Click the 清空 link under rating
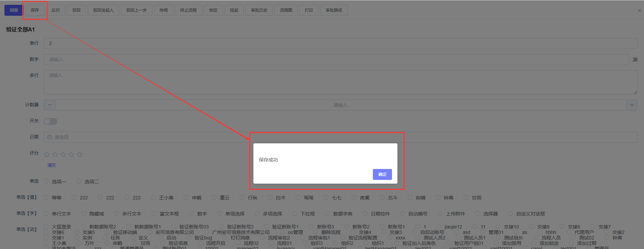This screenshot has height=249, width=644. 52,165
